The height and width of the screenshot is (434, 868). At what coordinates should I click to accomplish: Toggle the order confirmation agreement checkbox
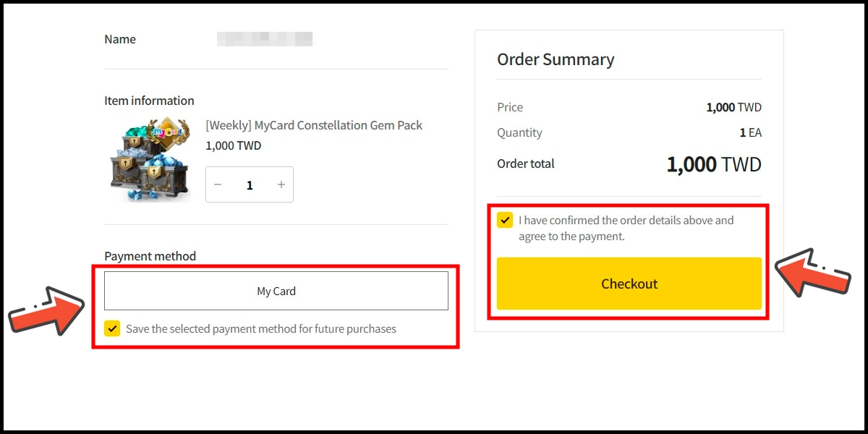click(x=505, y=220)
